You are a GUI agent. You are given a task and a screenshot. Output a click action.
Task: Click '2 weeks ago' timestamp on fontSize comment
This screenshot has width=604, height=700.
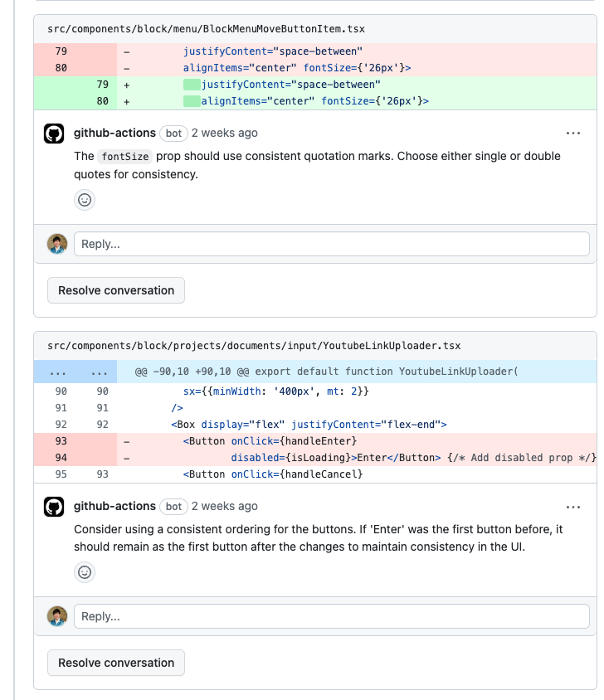tap(224, 133)
